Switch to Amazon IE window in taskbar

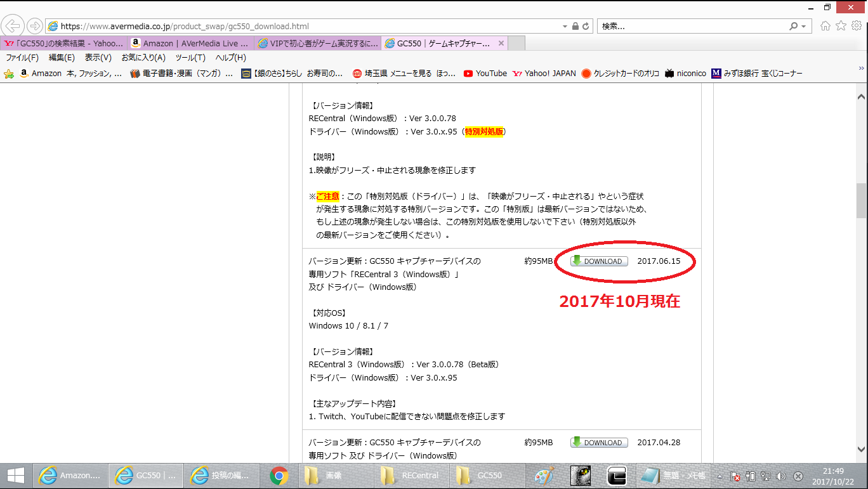[x=70, y=476]
